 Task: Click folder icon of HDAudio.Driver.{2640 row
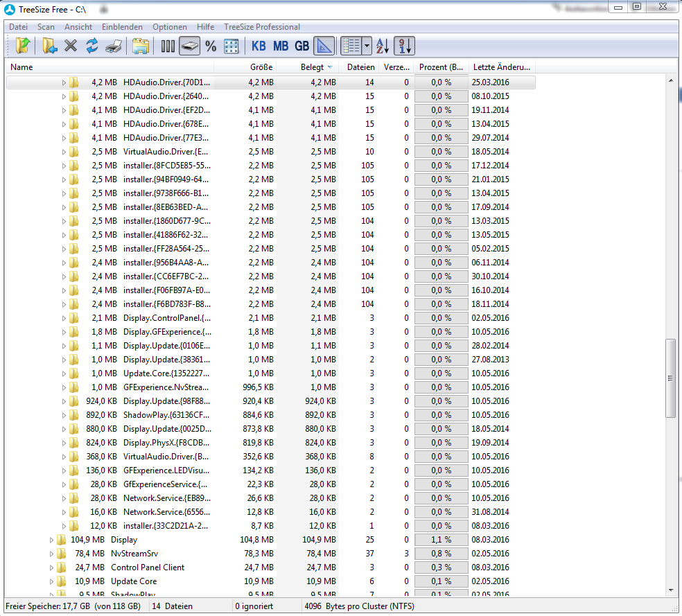pos(74,96)
